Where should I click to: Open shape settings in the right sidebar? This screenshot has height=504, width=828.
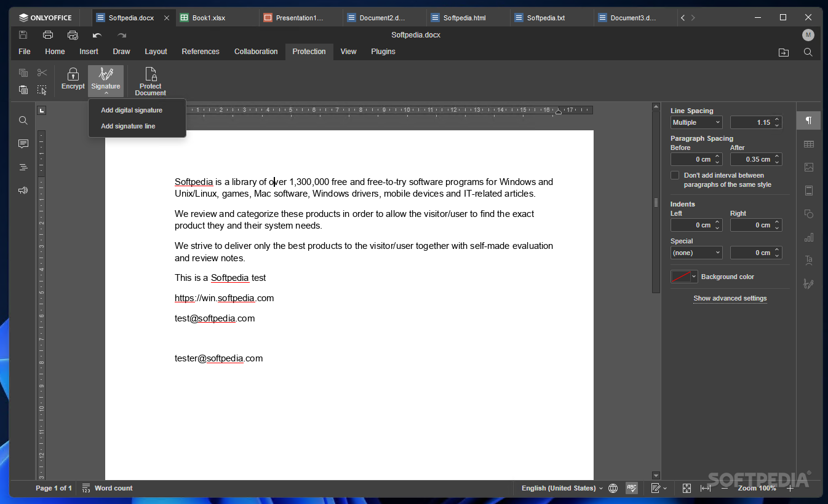(809, 214)
